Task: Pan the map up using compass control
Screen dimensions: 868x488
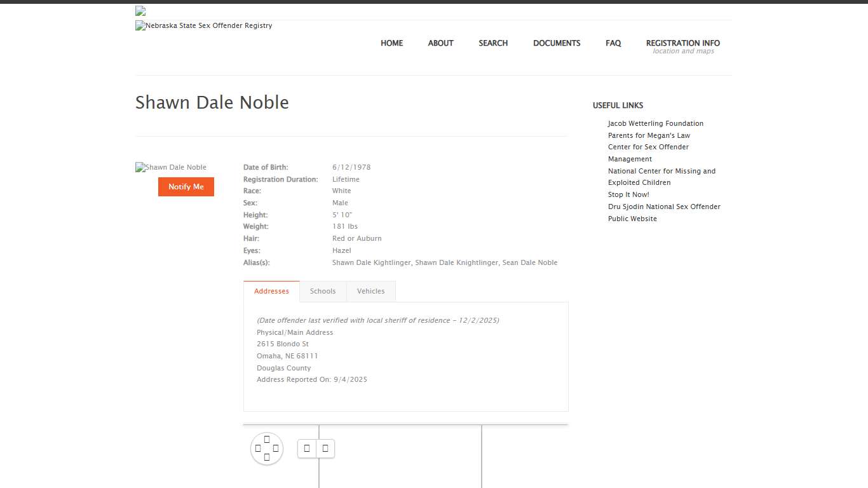Action: (267, 439)
